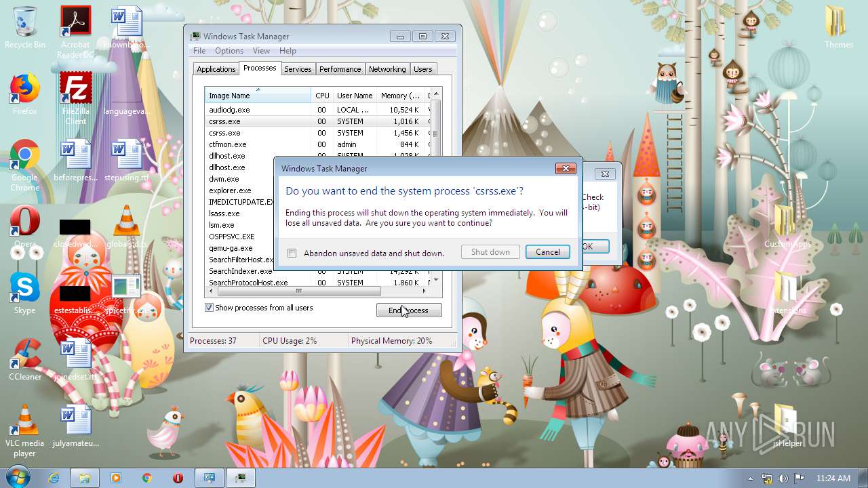Sort processes by User Name column
This screenshot has height=488, width=868.
(x=355, y=96)
